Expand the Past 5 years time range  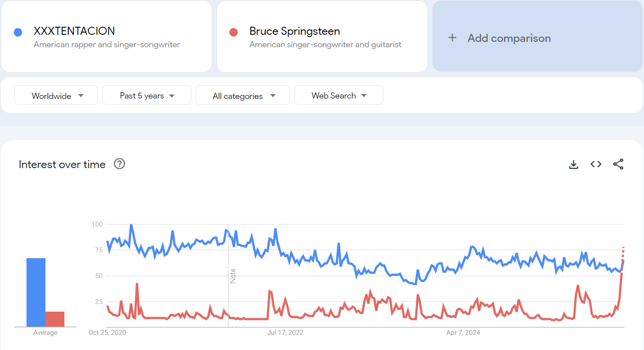[147, 95]
